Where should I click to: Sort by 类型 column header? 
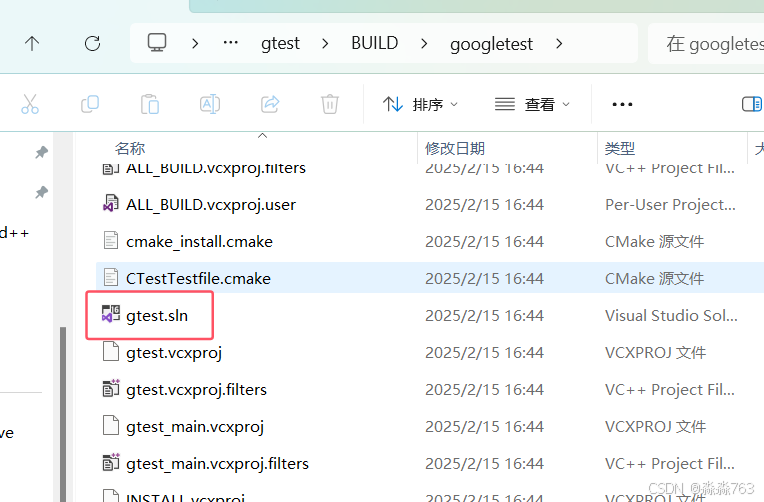(620, 148)
